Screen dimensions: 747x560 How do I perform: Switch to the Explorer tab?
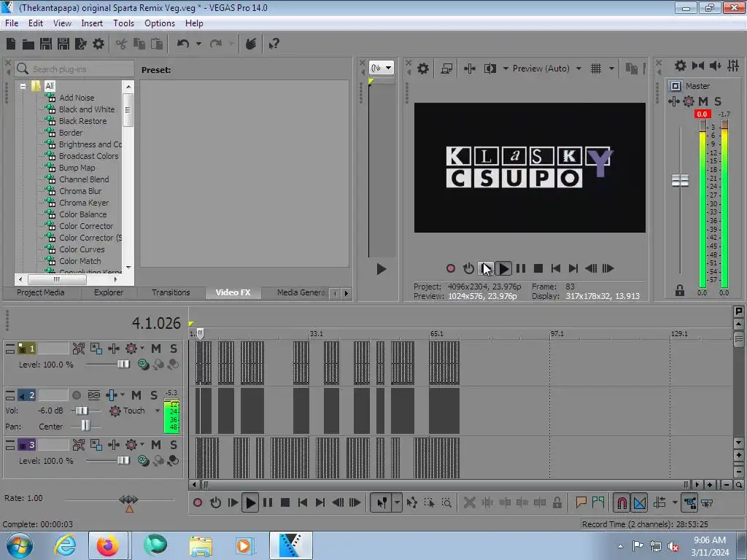click(x=109, y=292)
